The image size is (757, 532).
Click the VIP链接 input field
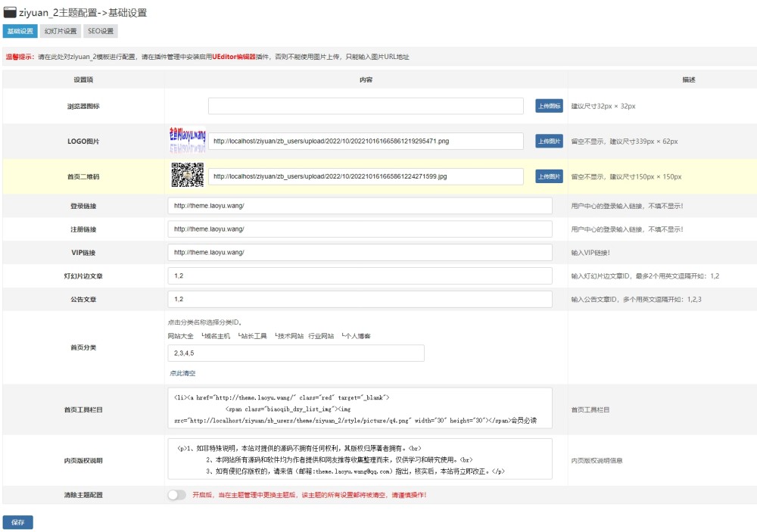point(360,252)
